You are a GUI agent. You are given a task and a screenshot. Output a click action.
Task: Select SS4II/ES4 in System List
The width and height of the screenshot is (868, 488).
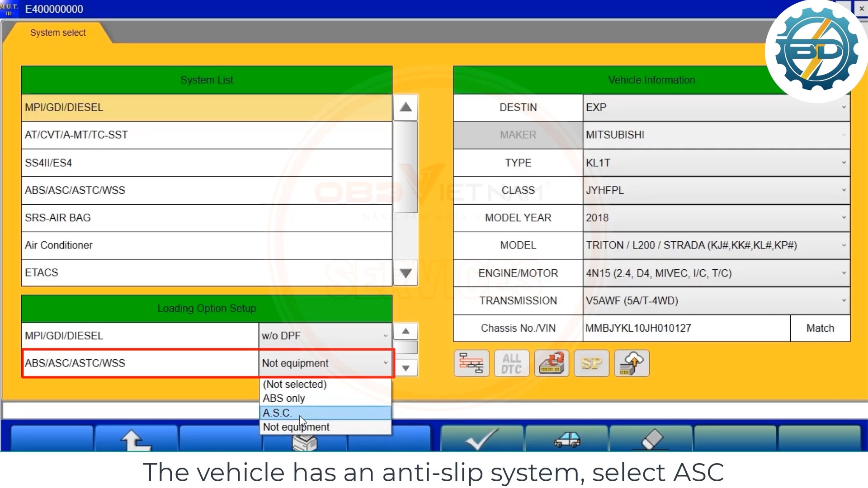coord(207,163)
